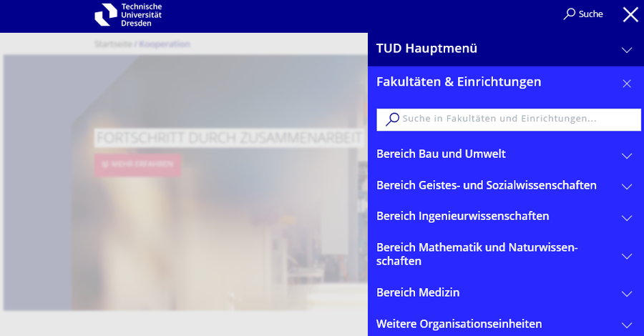Click magnifier icon inside faculty search box
This screenshot has height=336, width=644.
(392, 119)
